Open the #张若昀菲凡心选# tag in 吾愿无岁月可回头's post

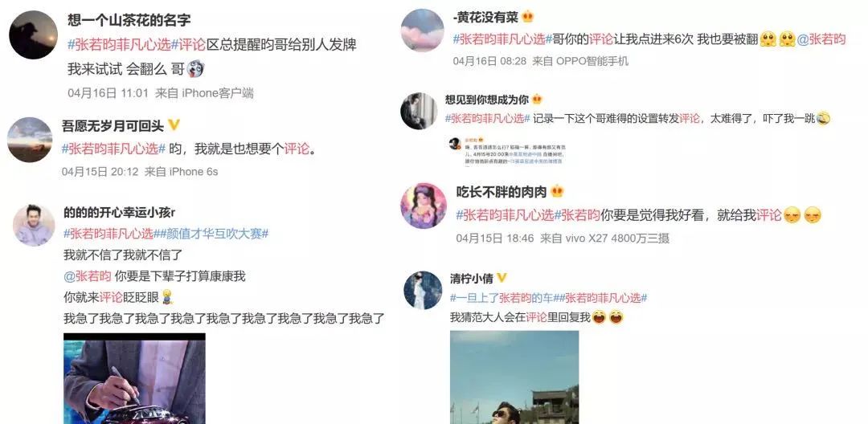(x=113, y=149)
